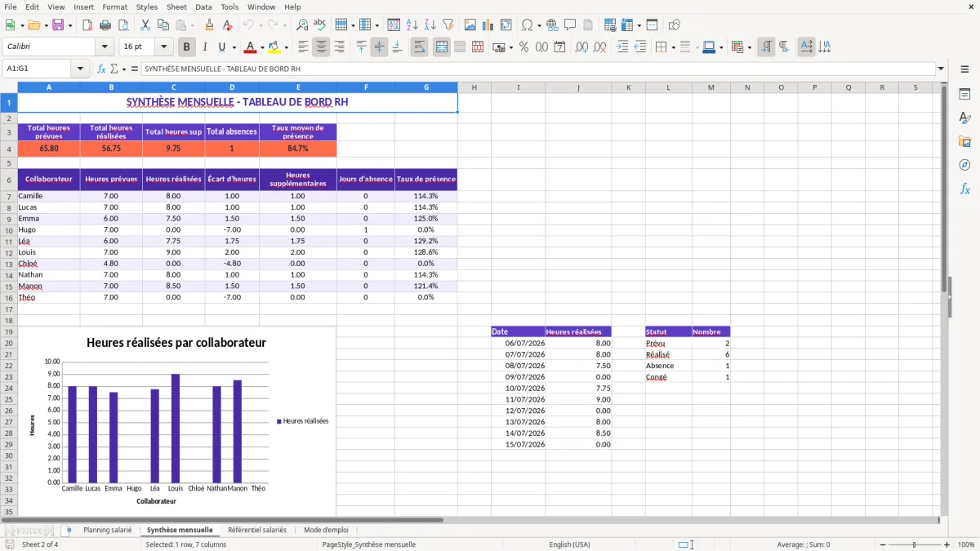Viewport: 980px width, 551px height.
Task: Click the Insert Comment speech bubble icon
Action: click(570, 25)
